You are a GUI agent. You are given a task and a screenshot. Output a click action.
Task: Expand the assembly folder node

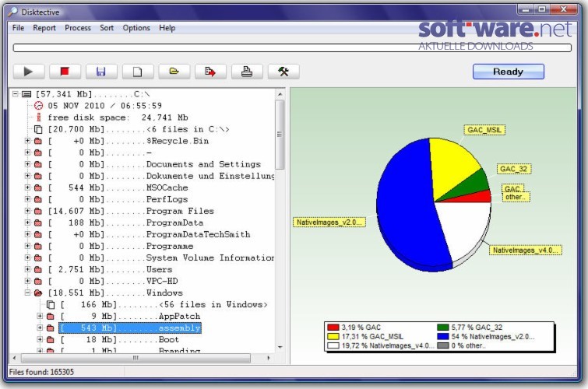click(40, 328)
